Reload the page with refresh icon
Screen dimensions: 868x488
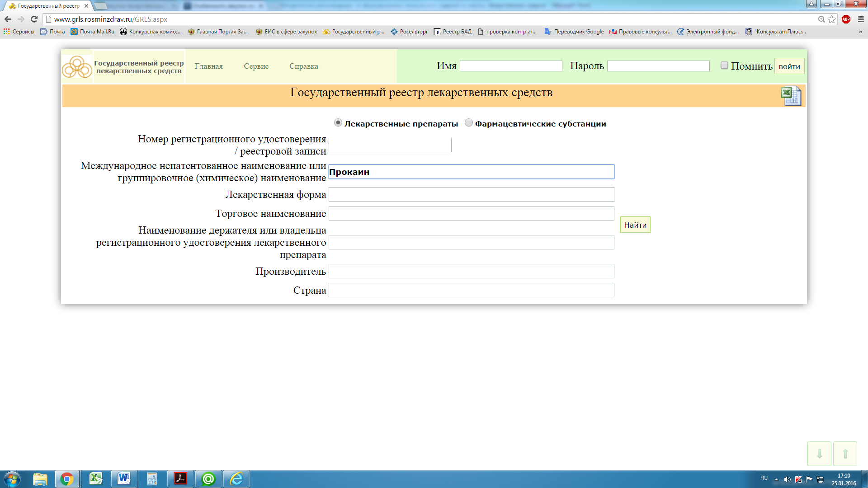click(x=34, y=19)
